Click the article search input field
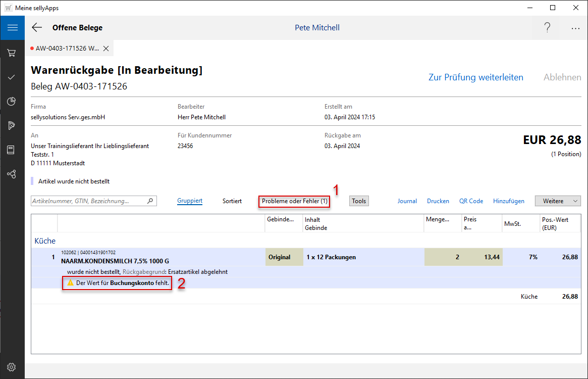588x379 pixels. tap(89, 201)
